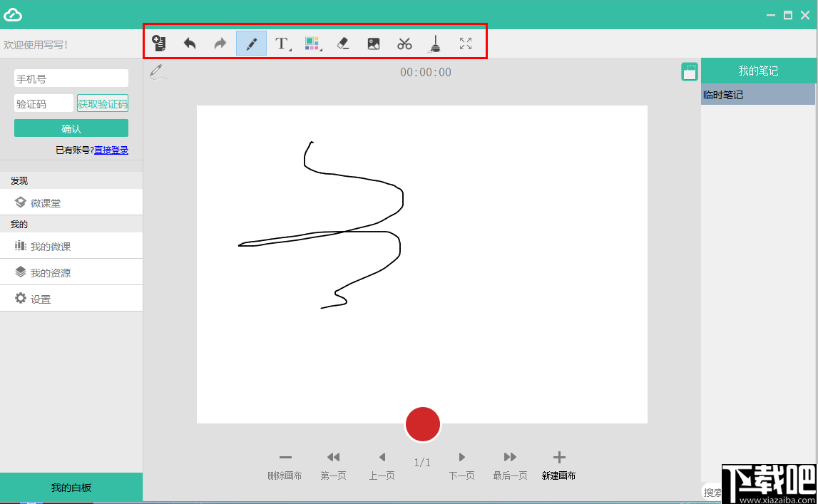This screenshot has width=818, height=504.
Task: Redo the last undone action
Action: click(x=220, y=43)
